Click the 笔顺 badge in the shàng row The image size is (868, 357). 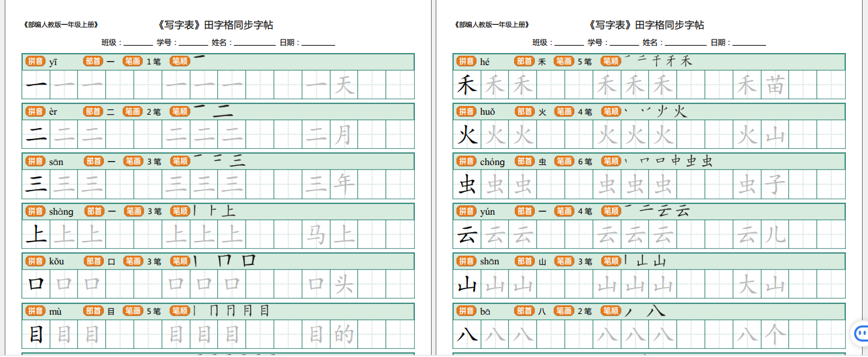click(x=180, y=211)
